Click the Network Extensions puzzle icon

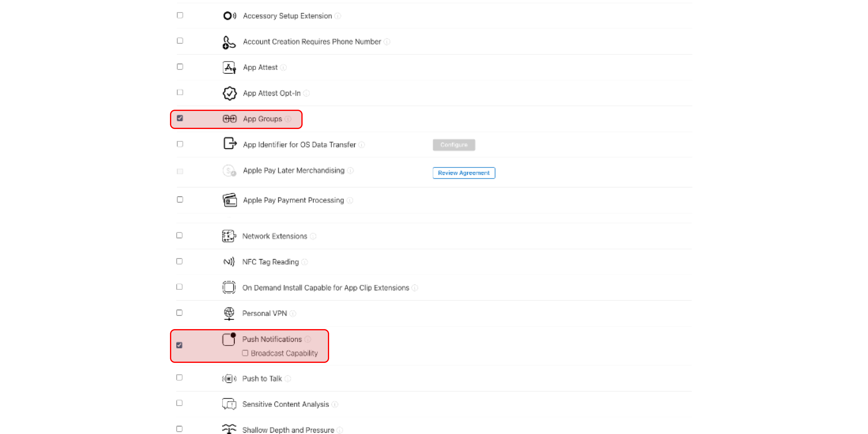point(229,236)
